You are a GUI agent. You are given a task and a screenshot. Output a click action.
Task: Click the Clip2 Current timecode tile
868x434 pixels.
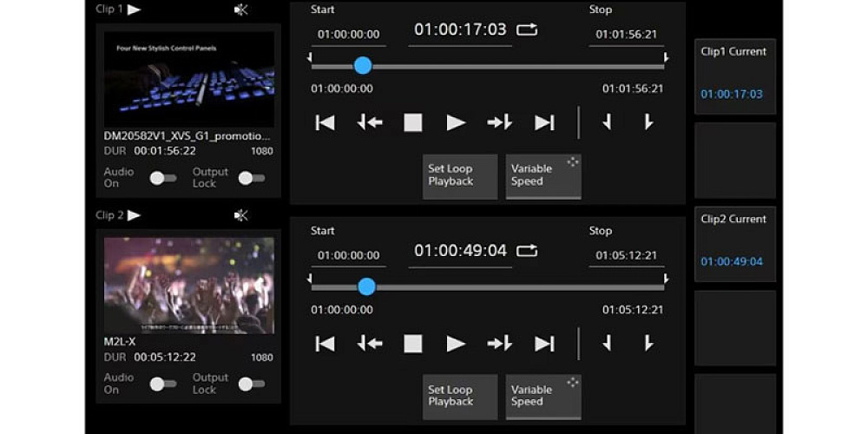pyautogui.click(x=735, y=244)
